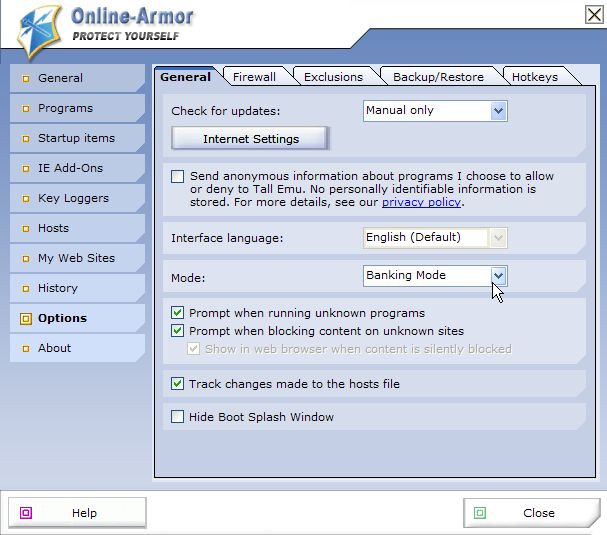Click the bullet icon beside Startup items

pyautogui.click(x=26, y=139)
